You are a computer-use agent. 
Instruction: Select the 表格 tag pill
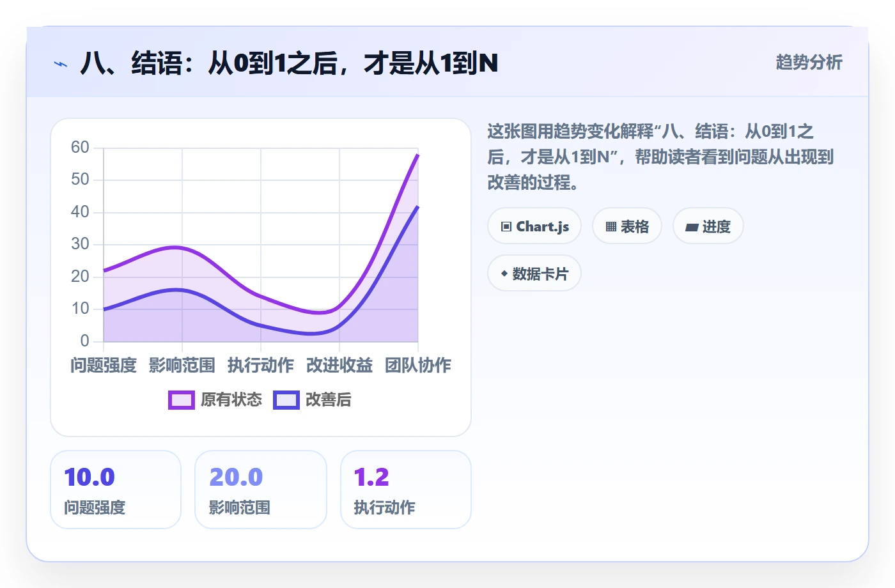pyautogui.click(x=627, y=226)
